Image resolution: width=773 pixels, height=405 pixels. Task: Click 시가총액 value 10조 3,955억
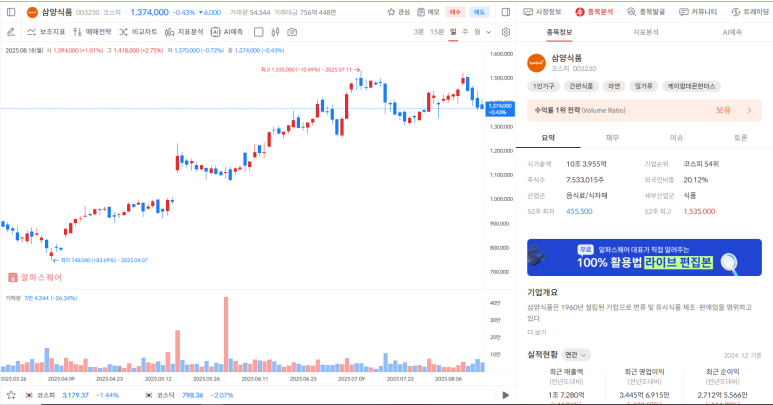click(x=586, y=164)
